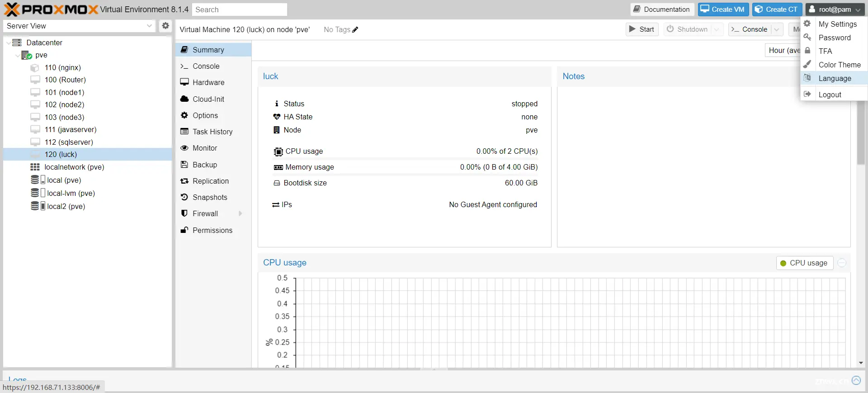Viewport: 868px width, 393px height.
Task: Click the Hardware monitor icon
Action: pyautogui.click(x=184, y=82)
